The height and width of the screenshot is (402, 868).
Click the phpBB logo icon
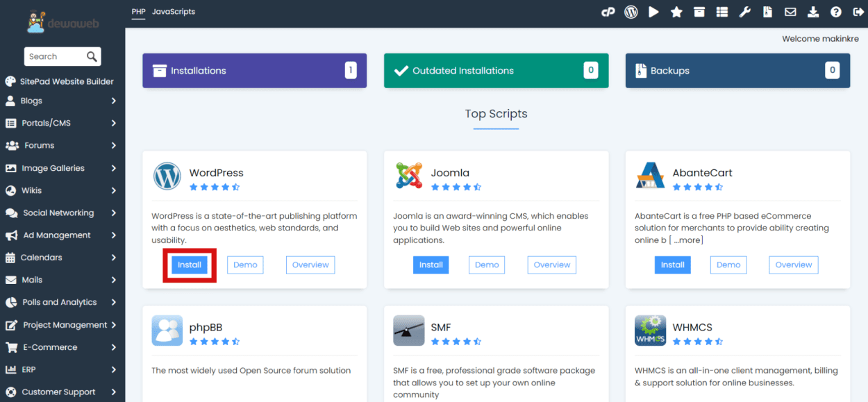coord(167,330)
